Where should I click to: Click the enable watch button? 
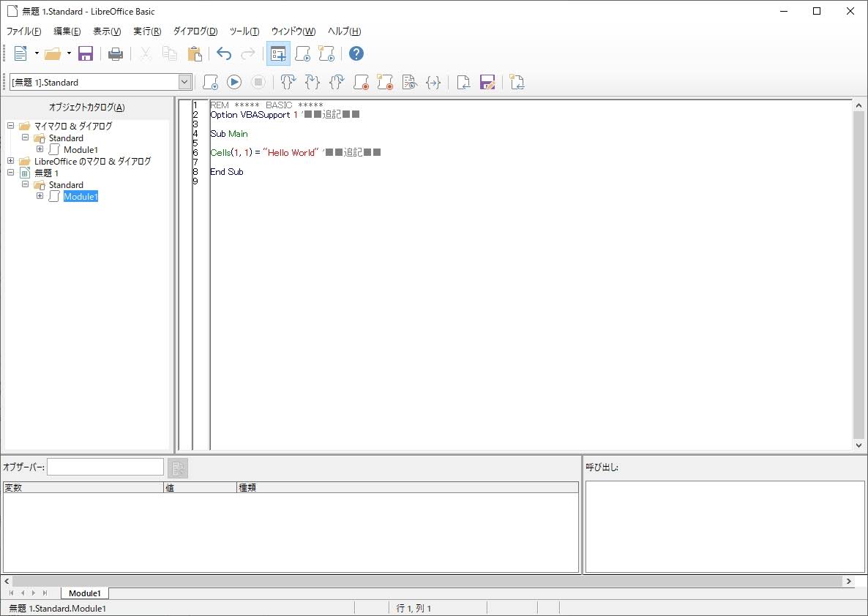[409, 82]
